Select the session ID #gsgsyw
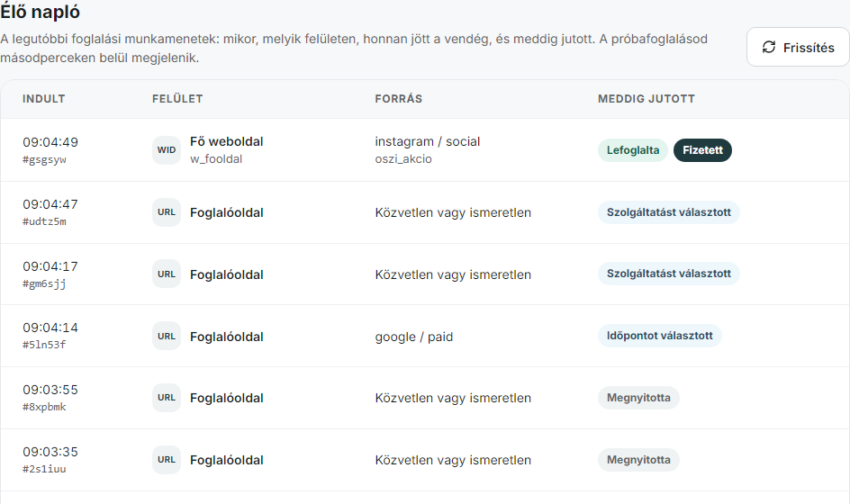The width and height of the screenshot is (850, 504). [x=44, y=159]
